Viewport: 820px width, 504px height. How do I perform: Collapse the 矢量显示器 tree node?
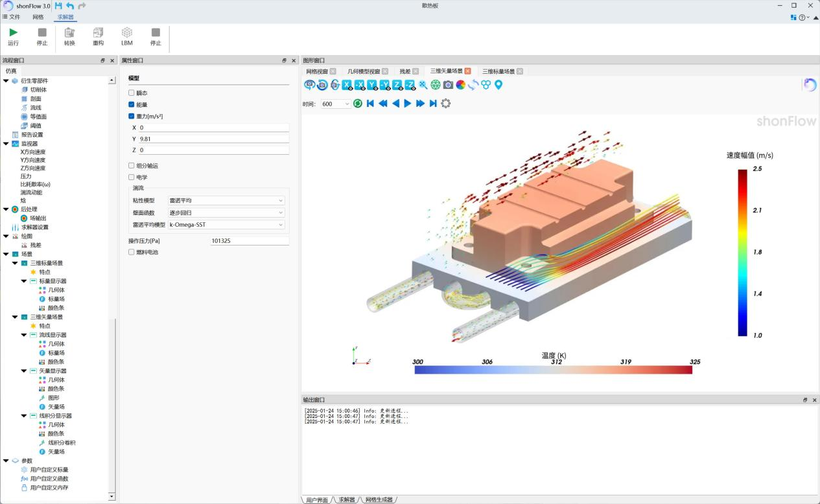tap(25, 371)
